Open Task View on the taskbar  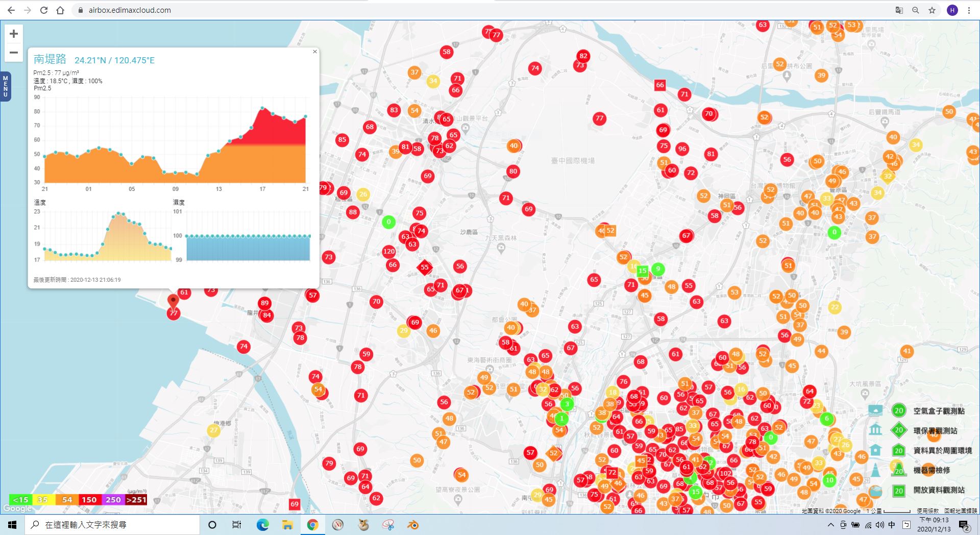237,525
